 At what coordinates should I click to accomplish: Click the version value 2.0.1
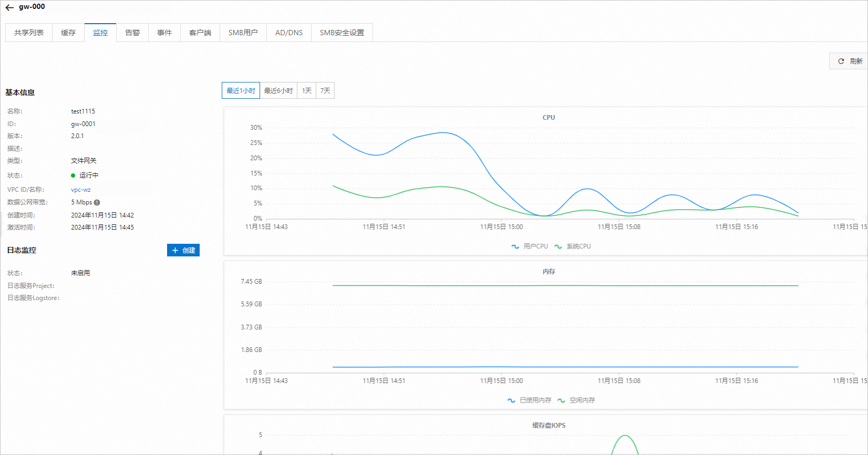[x=77, y=136]
